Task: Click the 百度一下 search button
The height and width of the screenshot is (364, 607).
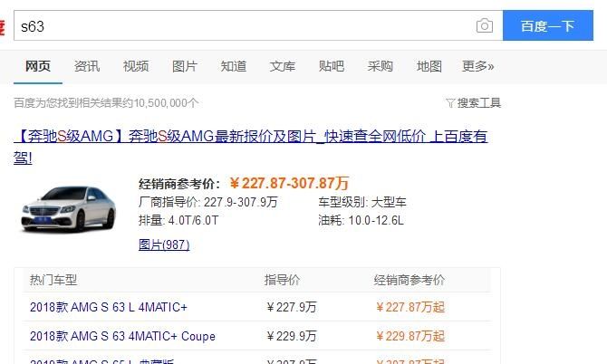Action: (548, 25)
